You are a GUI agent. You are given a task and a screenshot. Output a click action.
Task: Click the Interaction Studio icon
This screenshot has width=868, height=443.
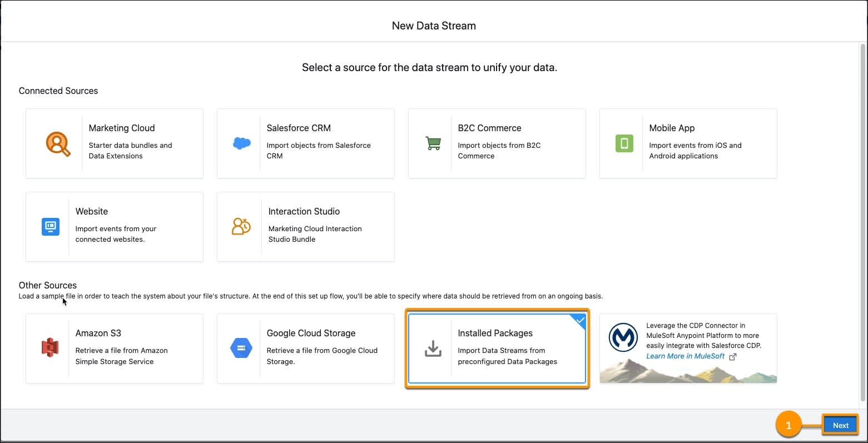[x=241, y=226]
